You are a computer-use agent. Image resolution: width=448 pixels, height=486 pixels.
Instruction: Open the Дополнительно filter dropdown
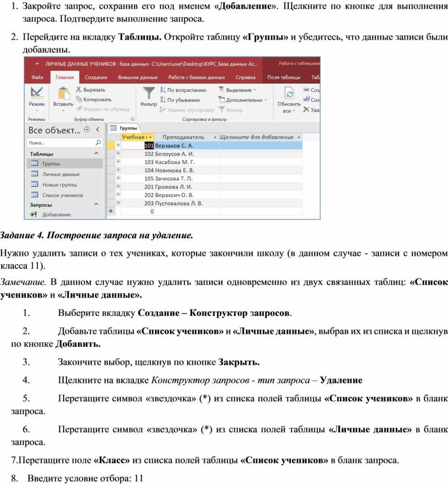tap(243, 100)
